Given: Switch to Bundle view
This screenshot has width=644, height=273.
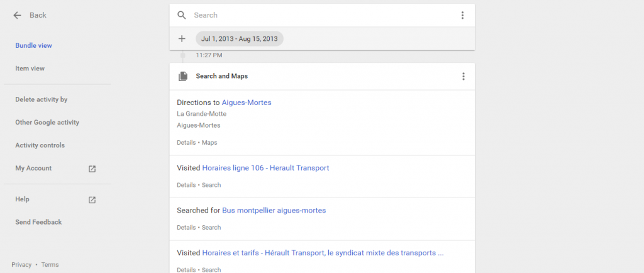Looking at the screenshot, I should pyautogui.click(x=34, y=45).
